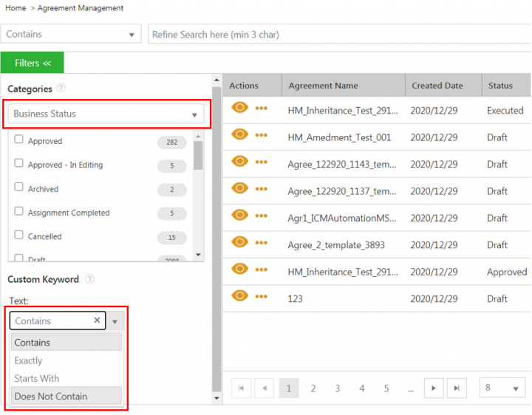Open the Business Status category dropdown
Image resolution: width=532 pixels, height=415 pixels.
106,114
